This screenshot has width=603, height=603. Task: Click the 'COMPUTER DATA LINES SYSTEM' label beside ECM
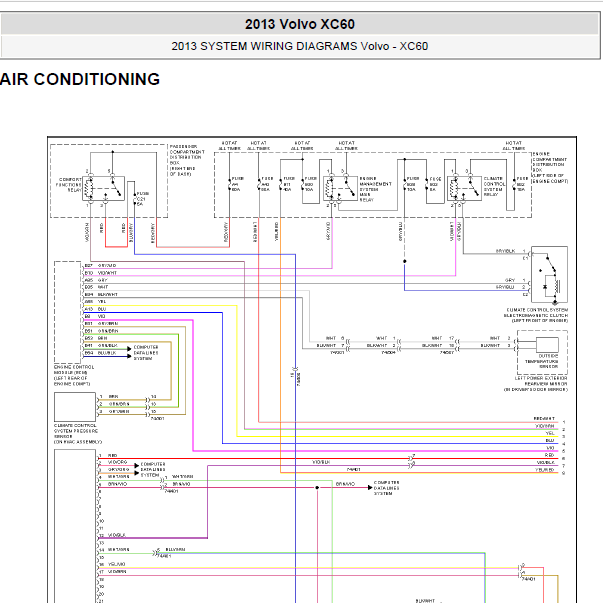[146, 353]
